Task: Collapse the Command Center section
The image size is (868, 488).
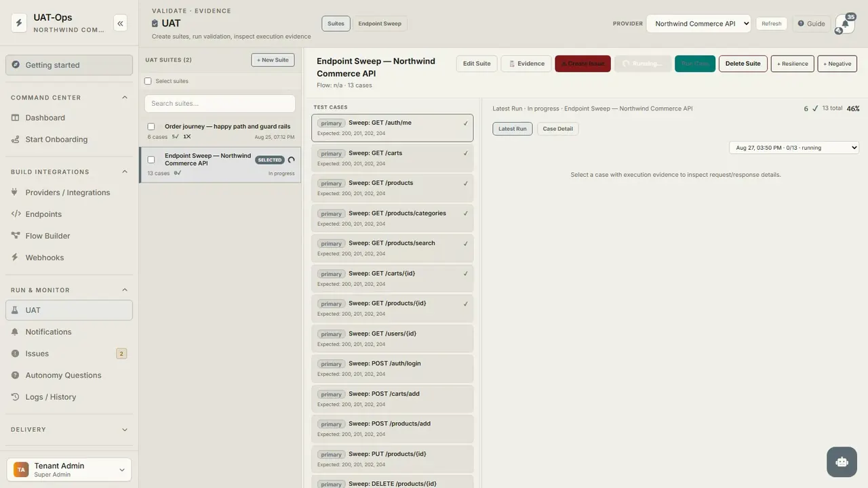Action: pyautogui.click(x=125, y=98)
